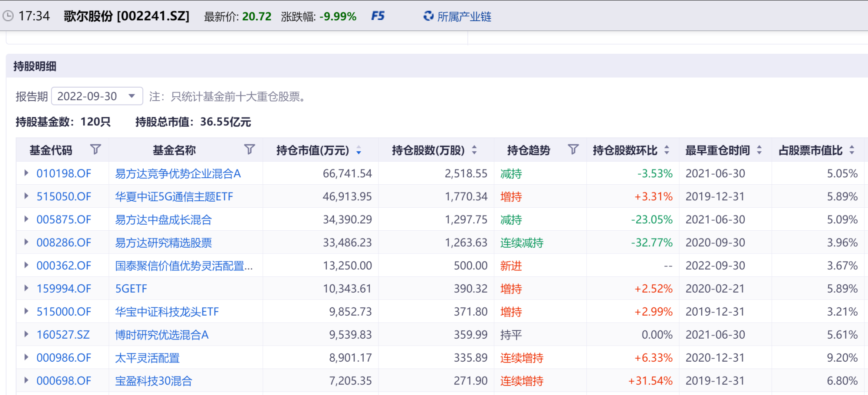This screenshot has width=868, height=395.
Task: Click the filter icon beside 基金代码
Action: tap(95, 150)
